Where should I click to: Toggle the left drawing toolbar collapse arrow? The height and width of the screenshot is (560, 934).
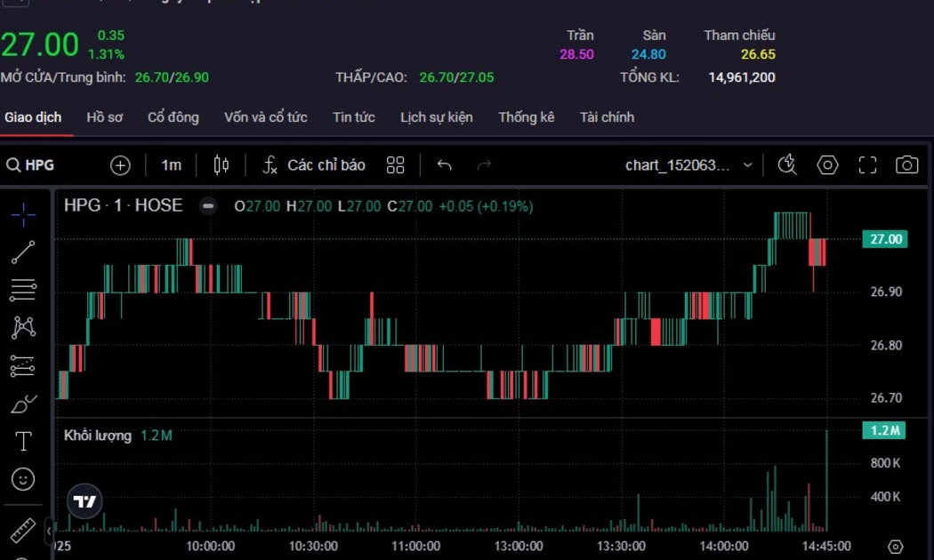(x=49, y=531)
